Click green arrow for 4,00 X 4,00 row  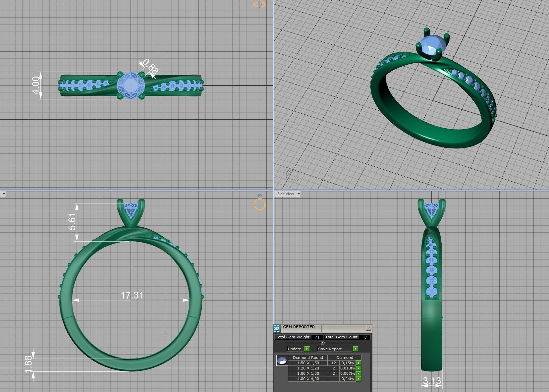tap(358, 379)
